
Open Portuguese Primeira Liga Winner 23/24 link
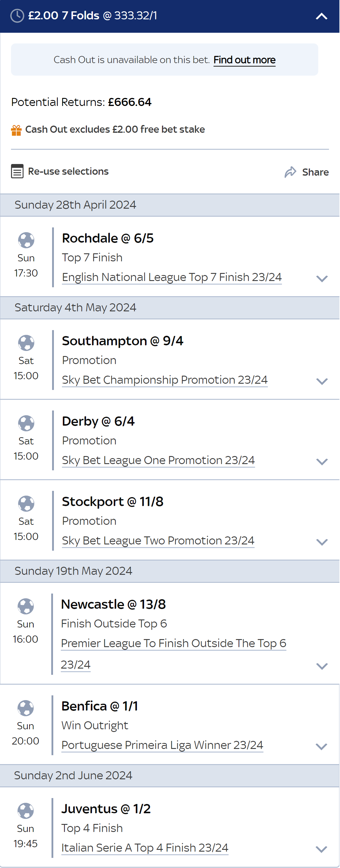coord(162,745)
